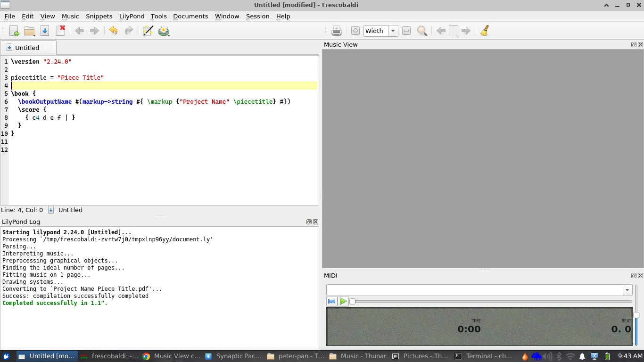The width and height of the screenshot is (644, 362).
Task: Undo the last edit
Action: 113,31
